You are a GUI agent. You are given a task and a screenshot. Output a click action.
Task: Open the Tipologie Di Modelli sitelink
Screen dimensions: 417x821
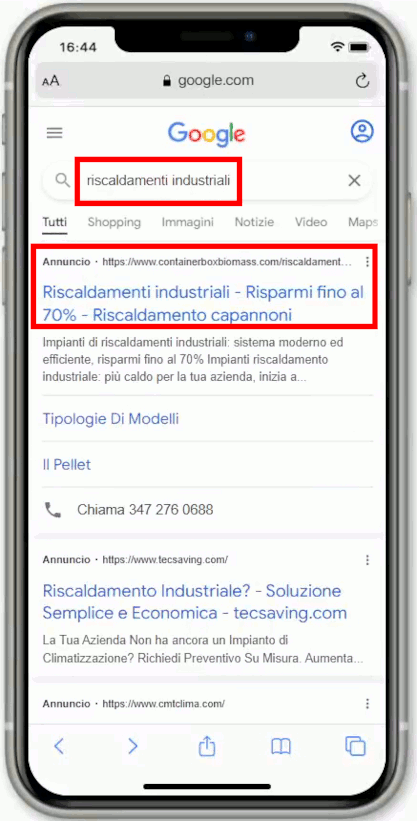(111, 419)
